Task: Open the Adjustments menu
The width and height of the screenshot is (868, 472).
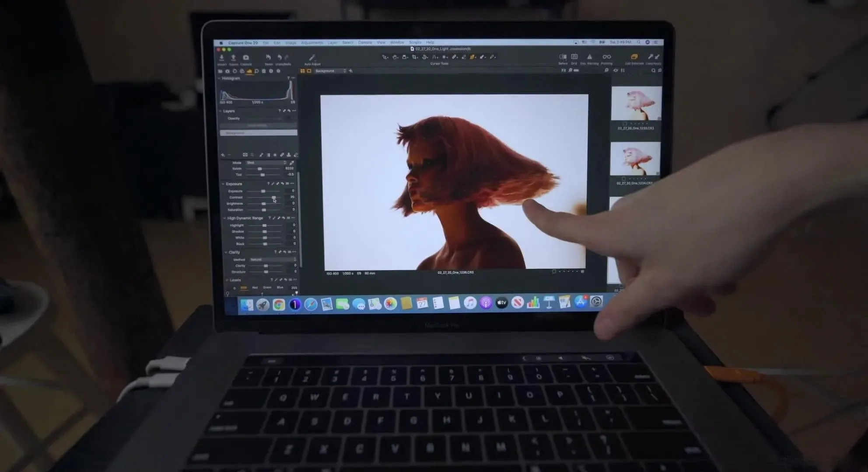Action: (x=311, y=43)
